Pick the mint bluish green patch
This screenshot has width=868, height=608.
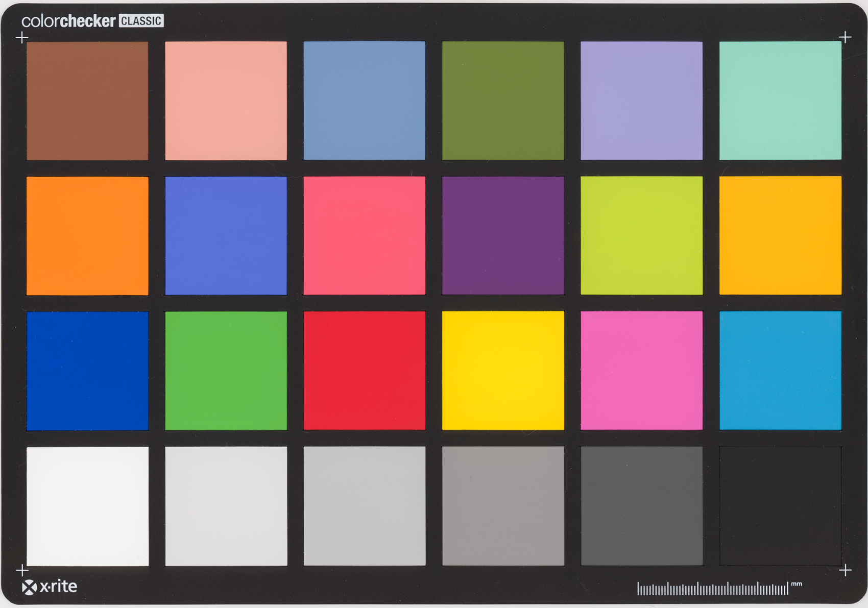(x=780, y=101)
